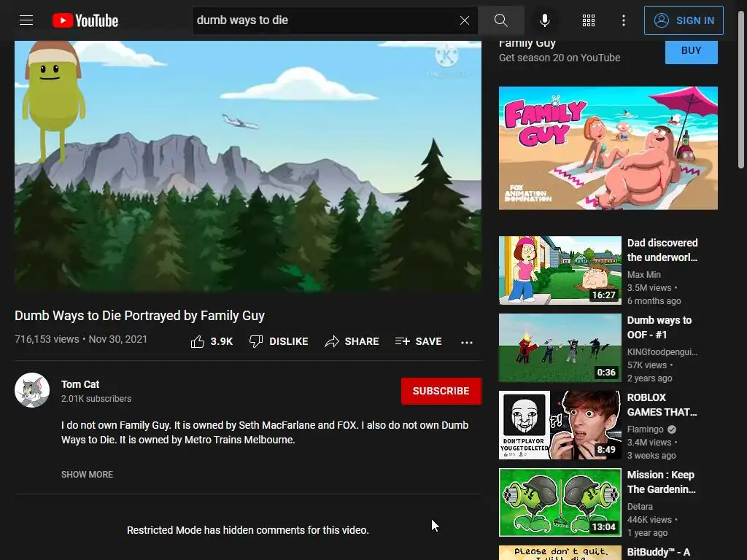Click the '2.01K subscribers' text
The width and height of the screenshot is (747, 560).
[x=96, y=399]
